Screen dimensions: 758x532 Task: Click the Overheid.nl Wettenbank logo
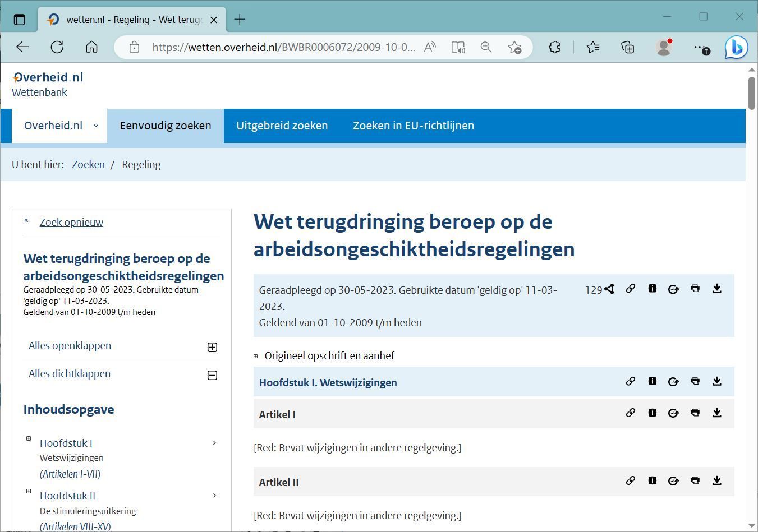(x=47, y=84)
